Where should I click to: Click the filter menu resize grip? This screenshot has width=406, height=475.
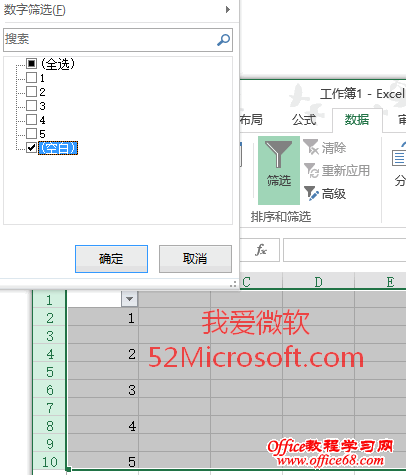[x=233, y=284]
